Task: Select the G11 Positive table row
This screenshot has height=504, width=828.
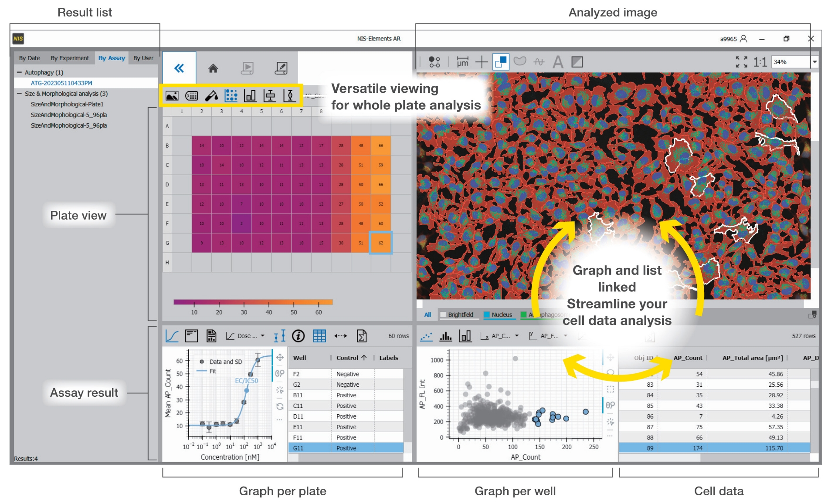Action: (x=346, y=448)
